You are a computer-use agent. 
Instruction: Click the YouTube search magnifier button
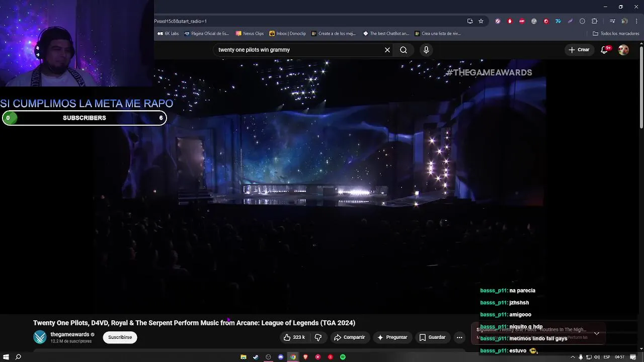pyautogui.click(x=404, y=50)
